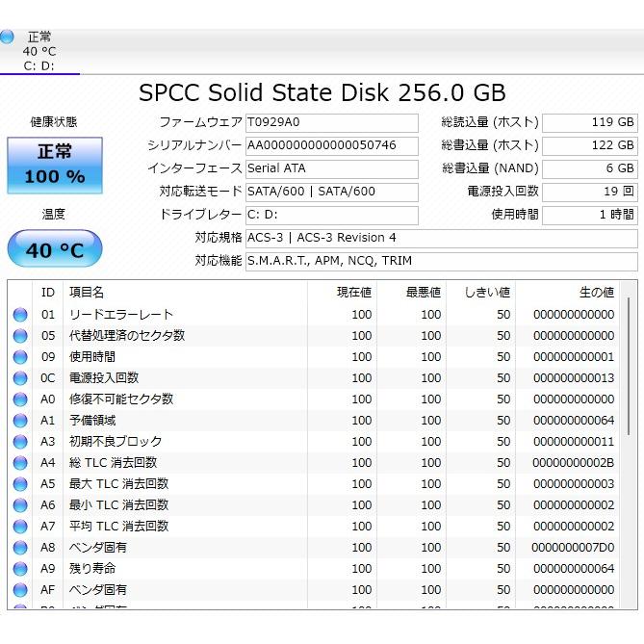Click status orb for 01 リードエラーレート row
Screen dimensions: 644x644
20,315
